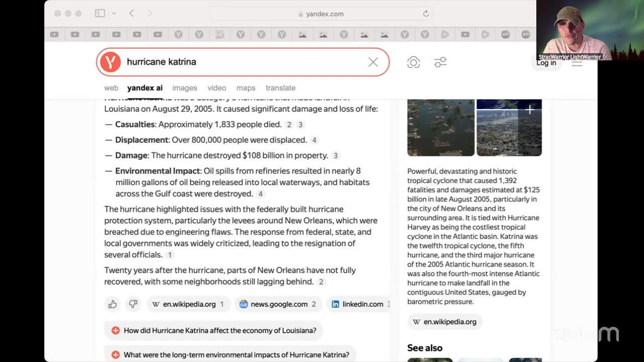Open the sidebar options chevron dropdown
Viewport: 644px width, 362px height.
pyautogui.click(x=114, y=14)
